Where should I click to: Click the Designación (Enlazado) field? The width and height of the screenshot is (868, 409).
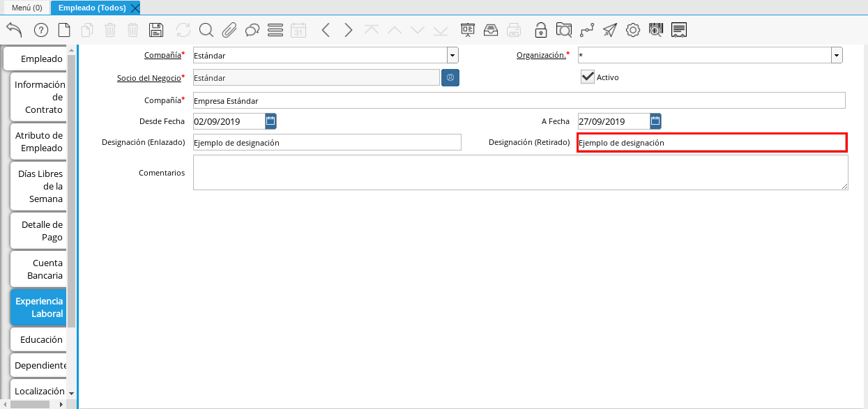point(327,142)
